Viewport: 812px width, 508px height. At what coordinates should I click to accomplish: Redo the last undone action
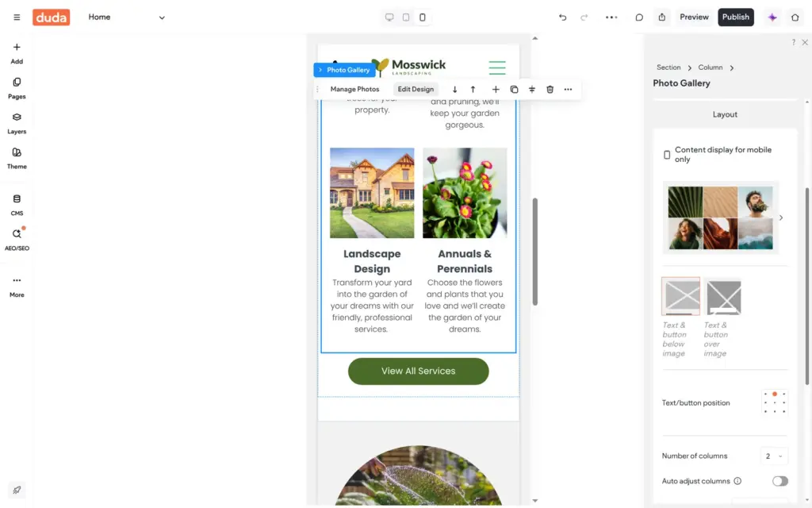tap(584, 17)
